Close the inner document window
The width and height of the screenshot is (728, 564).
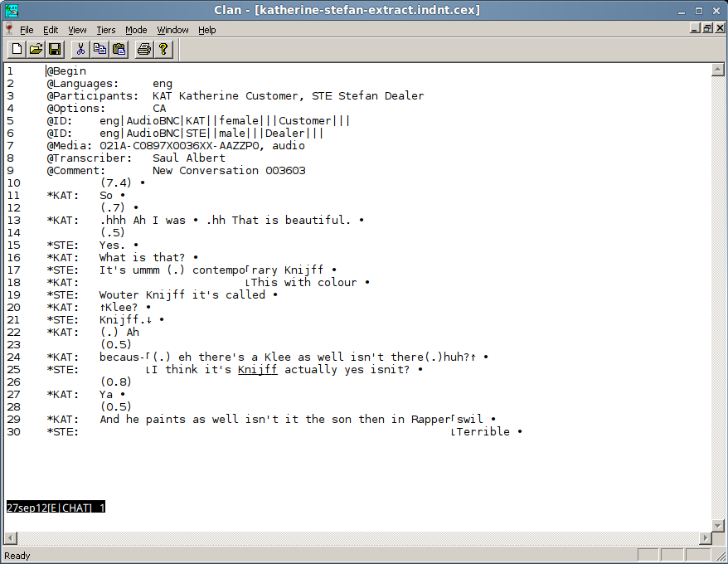point(720,29)
